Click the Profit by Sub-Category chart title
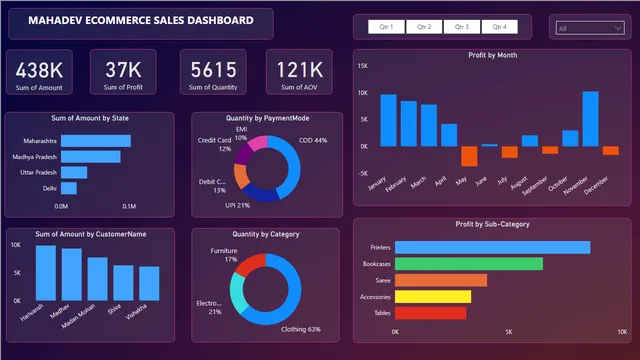 tap(493, 224)
